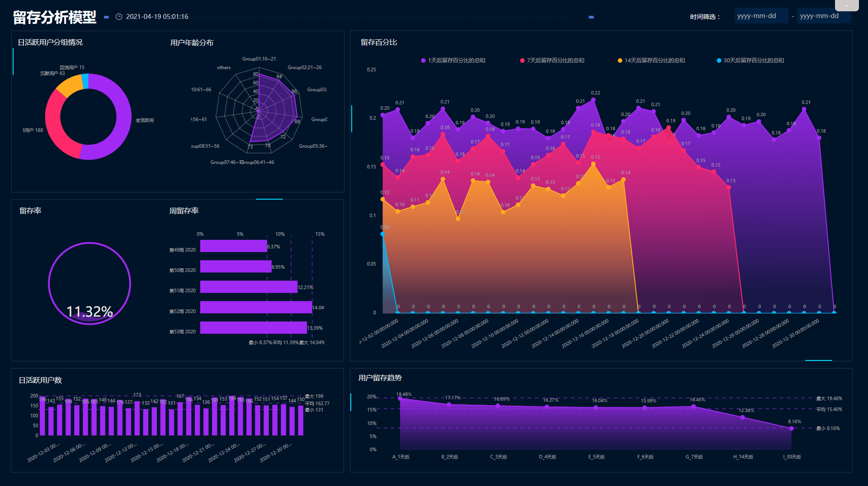Open the end date yyyy-mm-dd field
Screen dimensions: 868x486
pos(824,16)
